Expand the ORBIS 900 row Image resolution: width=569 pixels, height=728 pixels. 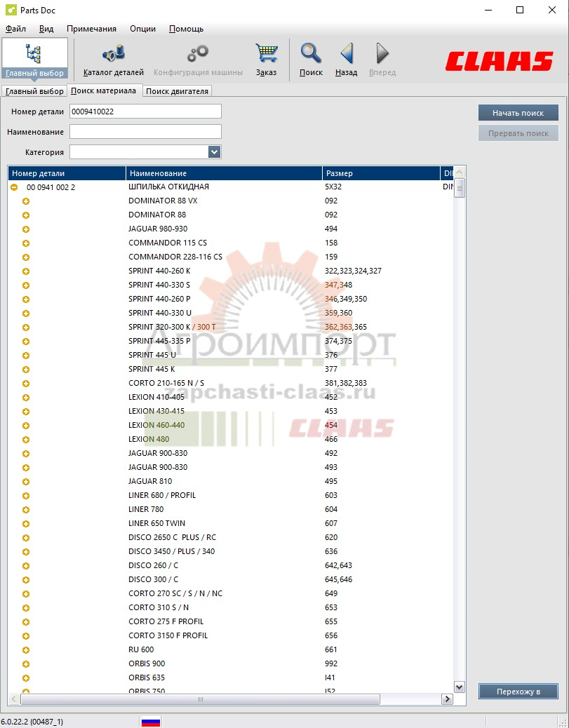(26, 664)
